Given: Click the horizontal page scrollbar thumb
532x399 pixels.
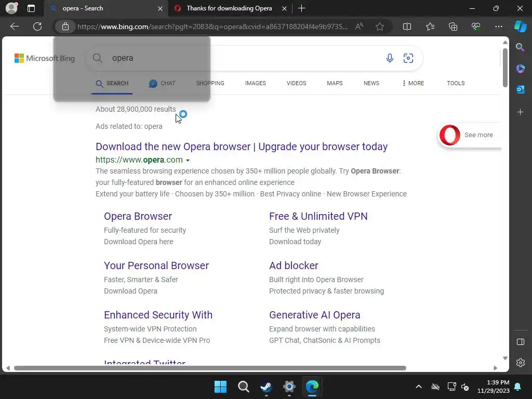Looking at the screenshot, I should tap(210, 368).
